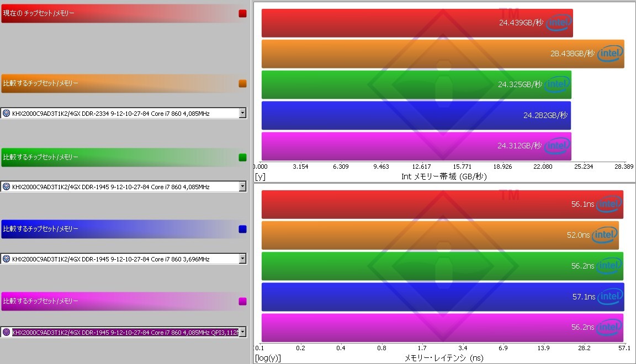Select the green 比較するチップセット/メモリー header
636x364 pixels.
click(124, 157)
